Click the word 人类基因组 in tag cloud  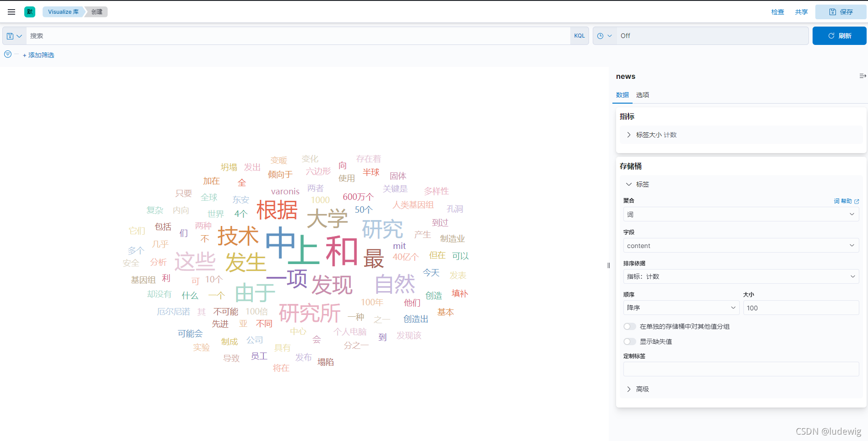click(413, 205)
